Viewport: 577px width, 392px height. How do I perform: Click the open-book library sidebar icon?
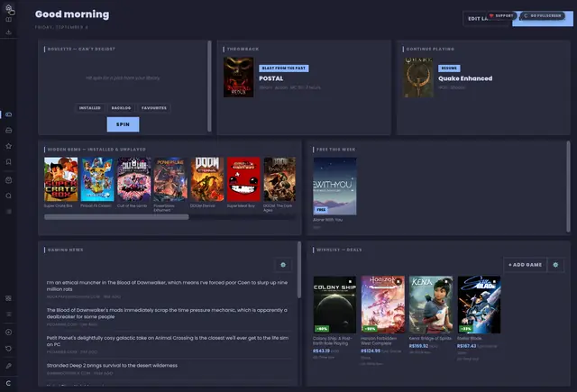point(8,20)
